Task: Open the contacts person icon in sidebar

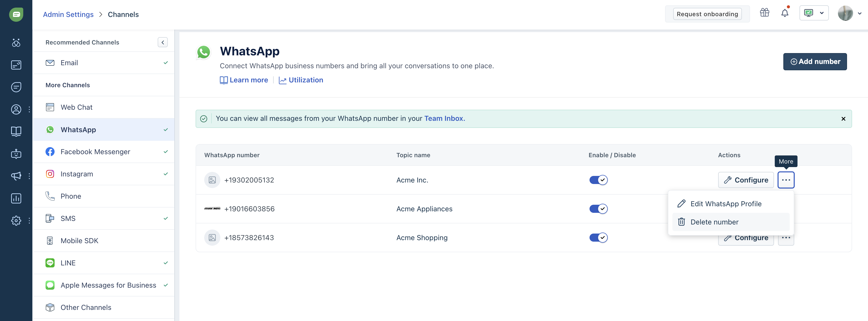Action: click(16, 109)
